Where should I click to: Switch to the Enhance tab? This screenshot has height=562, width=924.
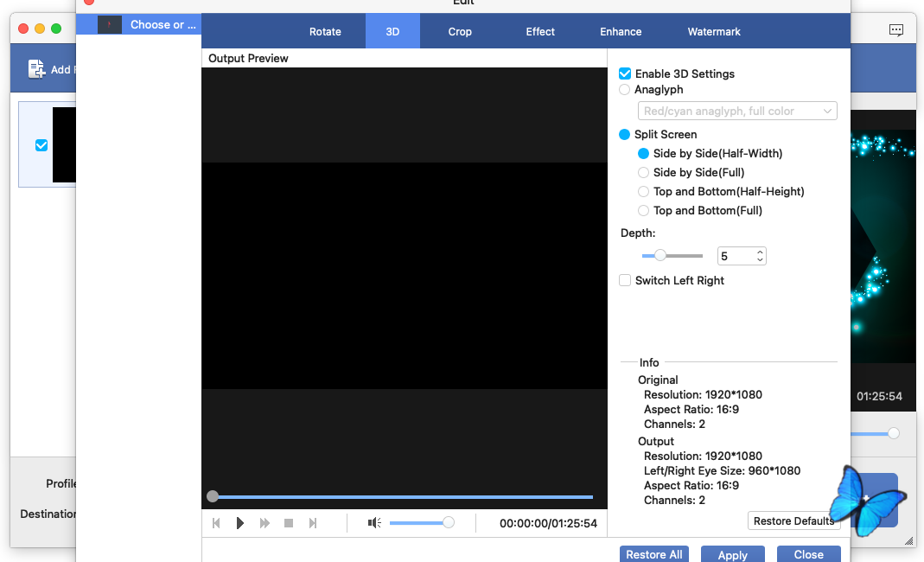coord(621,31)
